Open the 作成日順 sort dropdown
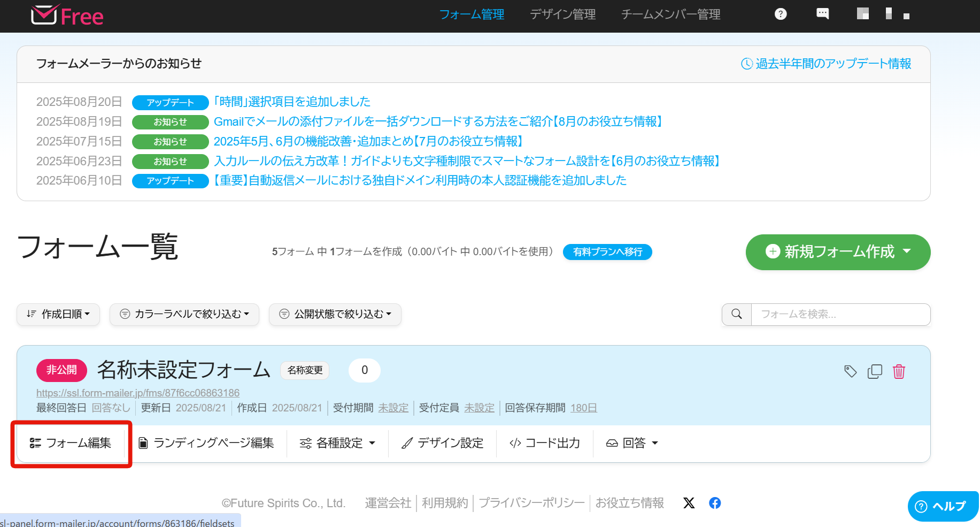This screenshot has height=527, width=980. [58, 314]
